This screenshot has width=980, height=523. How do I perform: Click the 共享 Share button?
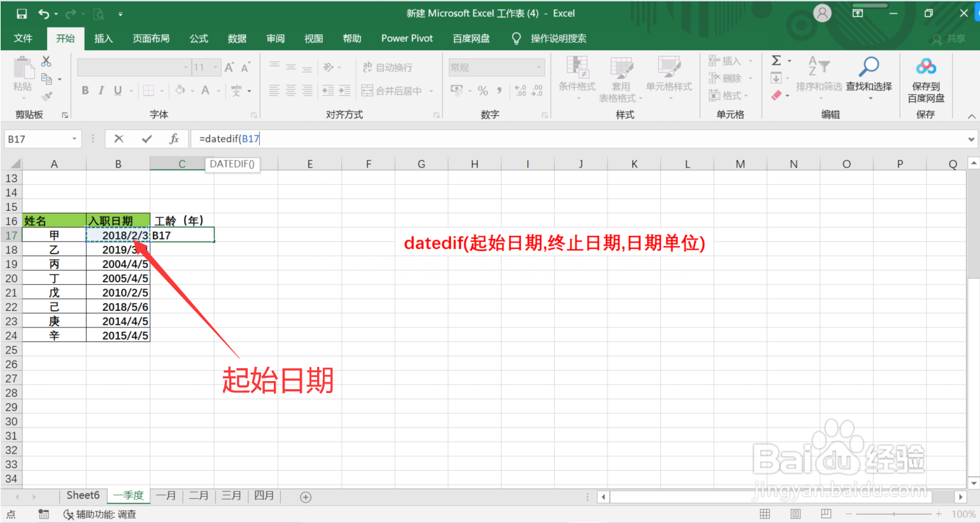(949, 39)
